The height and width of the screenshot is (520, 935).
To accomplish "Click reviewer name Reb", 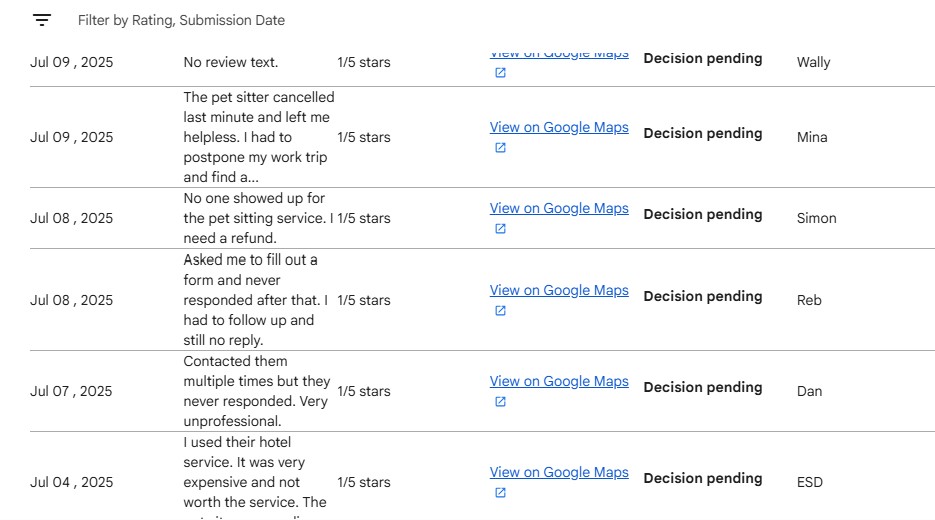I will (809, 300).
